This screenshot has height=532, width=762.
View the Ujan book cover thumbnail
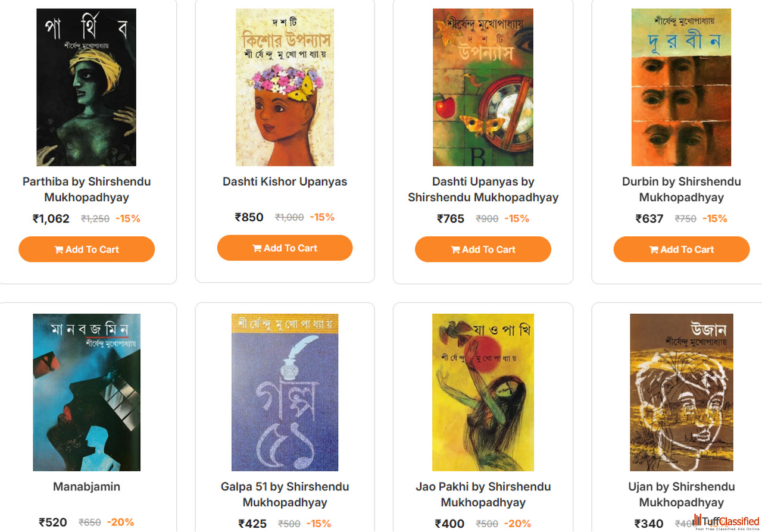682,393
